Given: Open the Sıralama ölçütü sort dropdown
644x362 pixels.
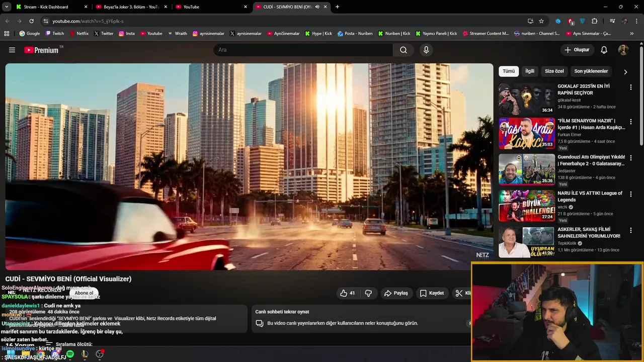Looking at the screenshot, I should (69, 344).
